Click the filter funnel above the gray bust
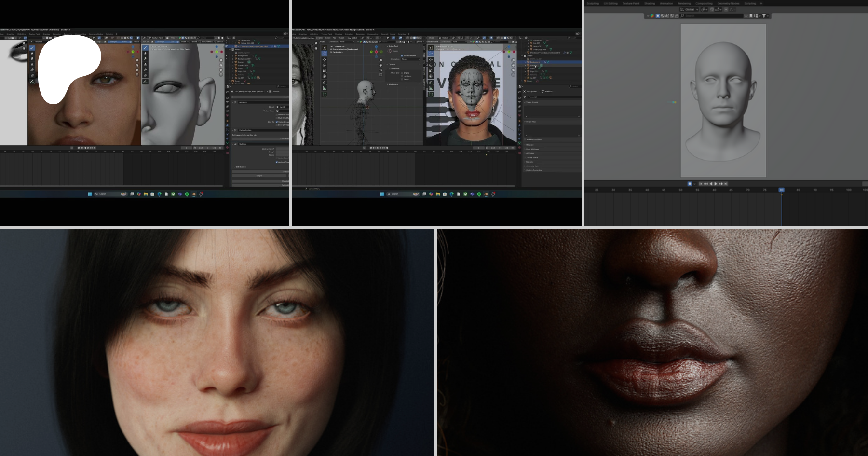 764,16
